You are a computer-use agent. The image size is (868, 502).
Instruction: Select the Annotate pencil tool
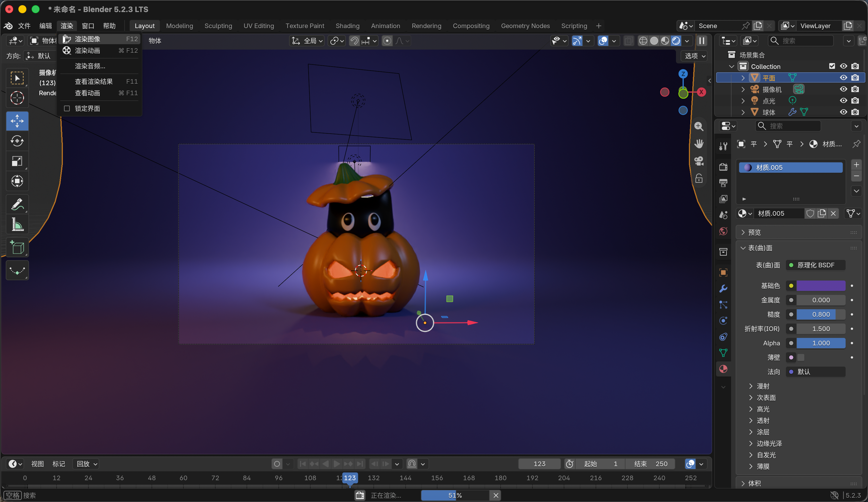coord(17,204)
